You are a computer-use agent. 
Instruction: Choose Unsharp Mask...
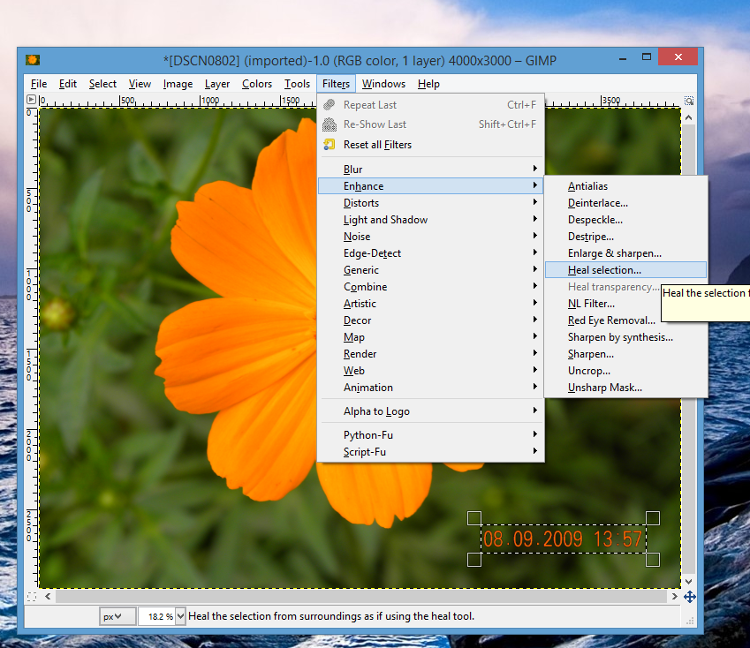pos(626,387)
